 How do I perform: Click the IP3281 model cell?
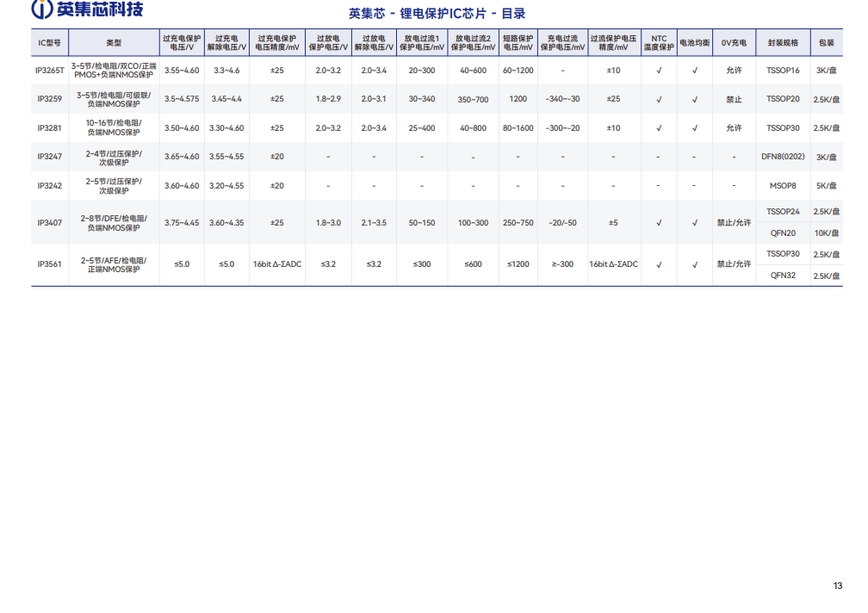pos(49,127)
